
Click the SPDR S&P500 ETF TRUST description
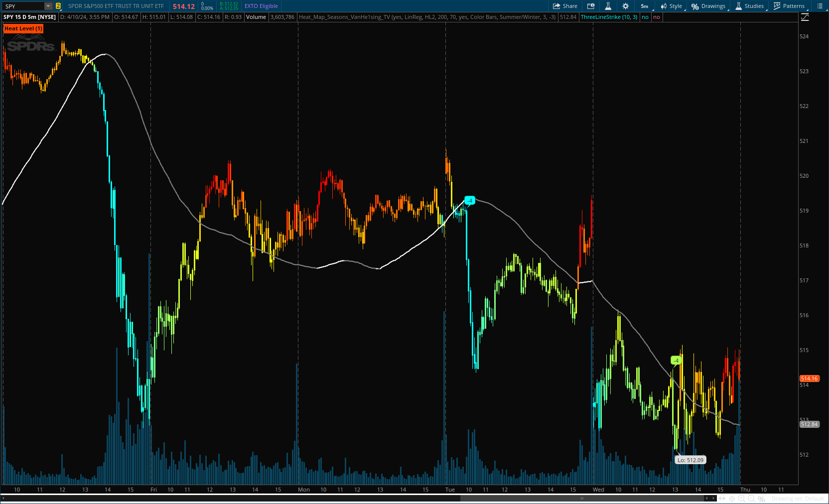click(116, 6)
